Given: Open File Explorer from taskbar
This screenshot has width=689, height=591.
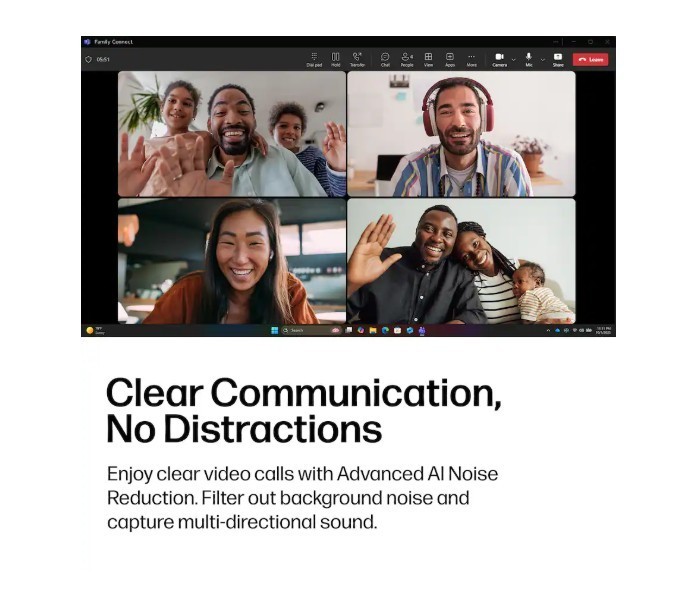Looking at the screenshot, I should (x=373, y=330).
